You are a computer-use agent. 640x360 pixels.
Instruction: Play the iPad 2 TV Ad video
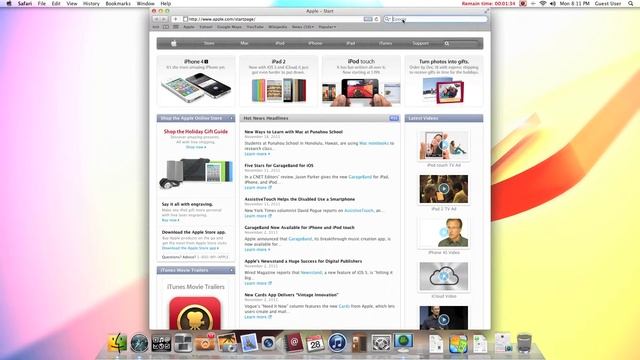(444, 189)
